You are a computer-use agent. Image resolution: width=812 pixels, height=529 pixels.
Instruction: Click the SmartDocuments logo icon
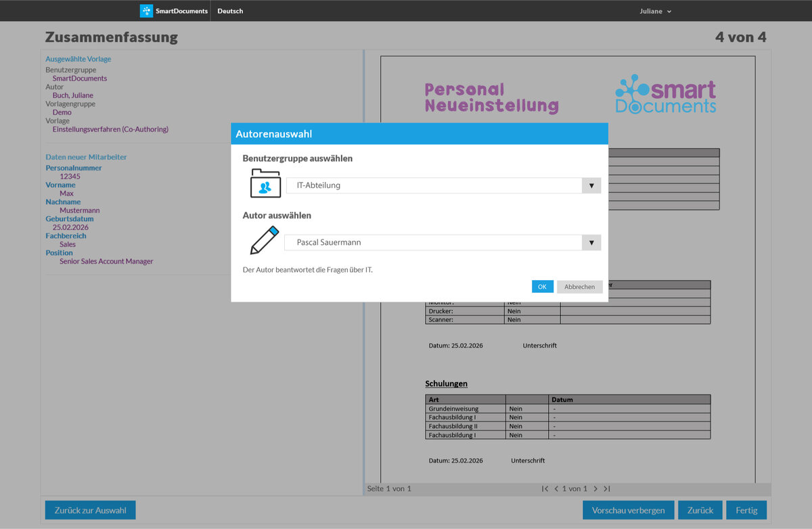pyautogui.click(x=146, y=11)
